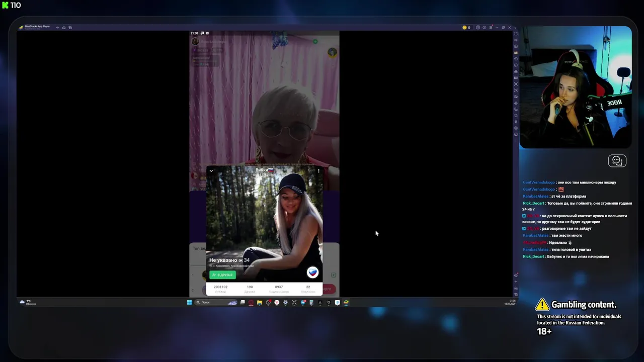
Task: Add ВиКки as friend with В ДРУЗЬЯ button
Action: (222, 275)
